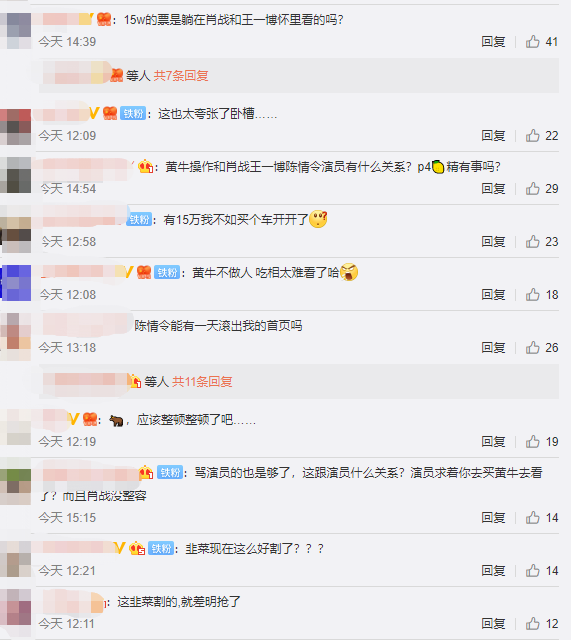Expand the 共11条回复 replies thread
Viewport: 571px width, 640px height.
tap(202, 382)
